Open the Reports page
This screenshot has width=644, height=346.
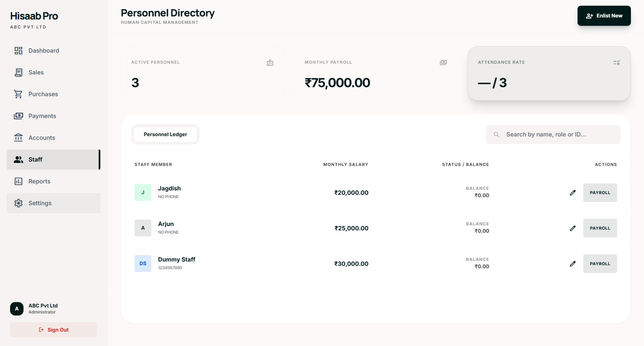(x=53, y=181)
